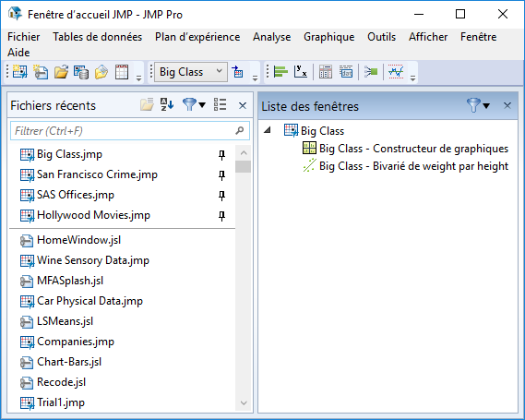Image resolution: width=525 pixels, height=420 pixels.
Task: Open the Graphique menu
Action: (x=329, y=37)
